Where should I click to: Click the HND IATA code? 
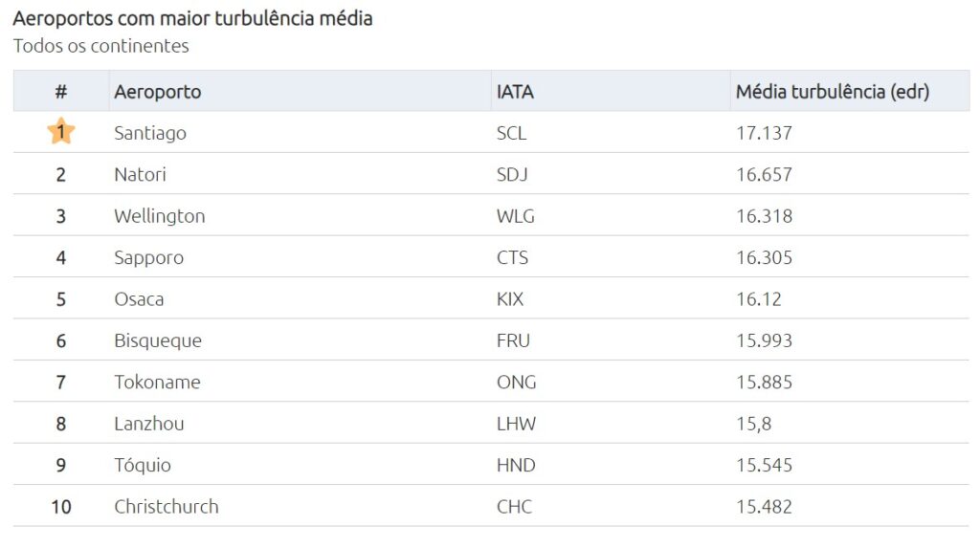click(x=516, y=466)
